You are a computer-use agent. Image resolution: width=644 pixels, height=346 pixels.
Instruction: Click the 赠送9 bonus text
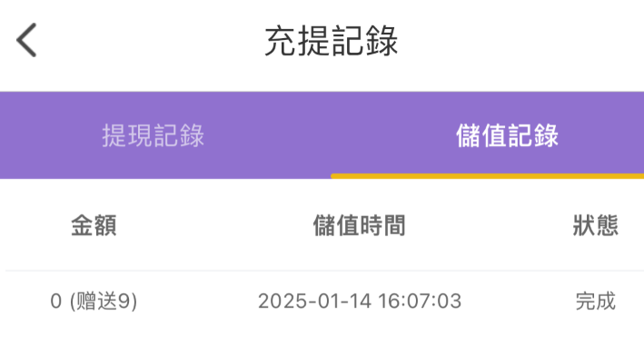click(x=104, y=301)
